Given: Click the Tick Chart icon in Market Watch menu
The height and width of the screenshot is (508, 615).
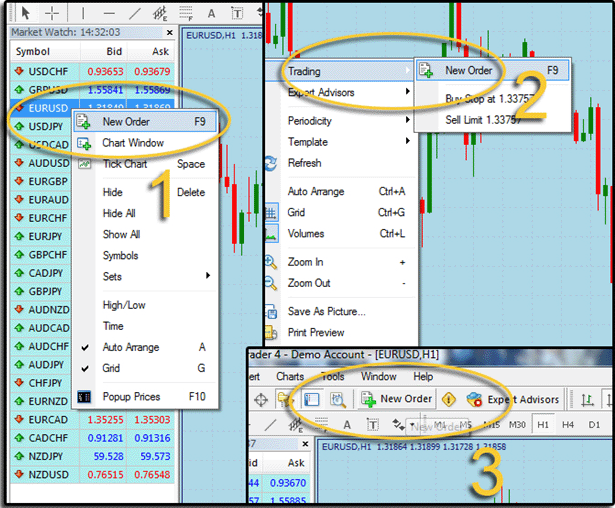Looking at the screenshot, I should pos(84,164).
